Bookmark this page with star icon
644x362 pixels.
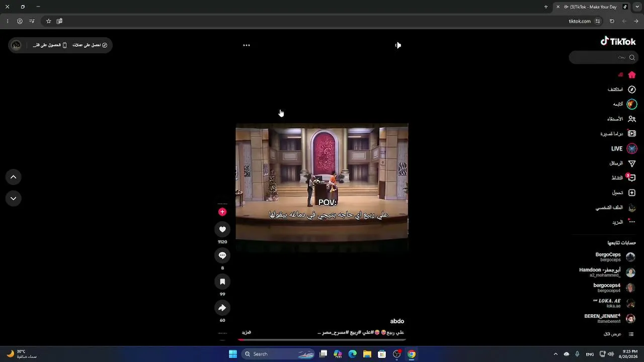click(x=48, y=21)
